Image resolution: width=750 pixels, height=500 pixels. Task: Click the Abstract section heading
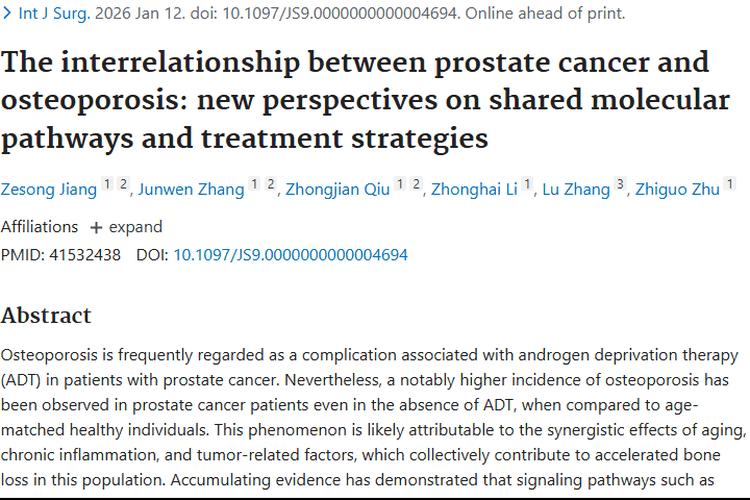point(46,315)
